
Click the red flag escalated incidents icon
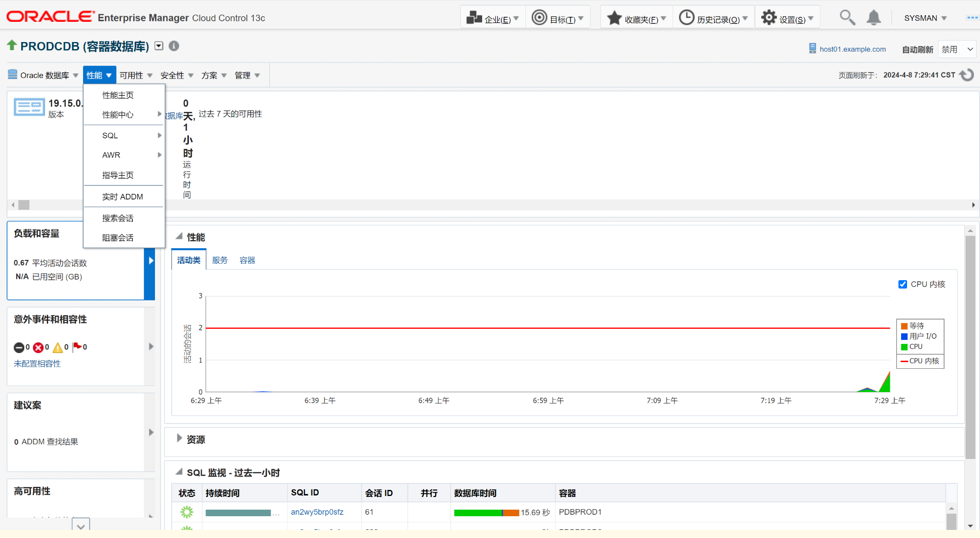coord(77,347)
